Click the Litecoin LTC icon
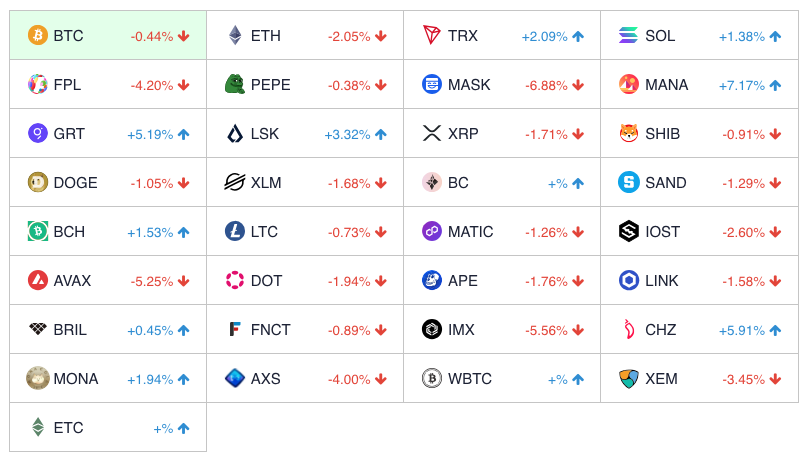 click(x=235, y=232)
